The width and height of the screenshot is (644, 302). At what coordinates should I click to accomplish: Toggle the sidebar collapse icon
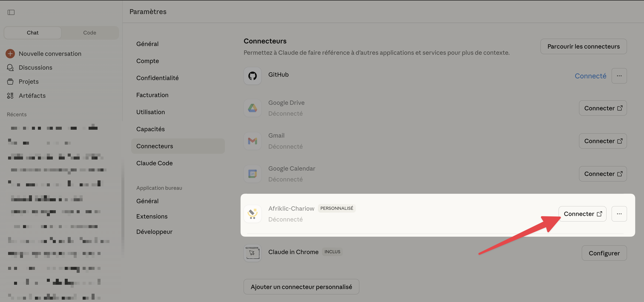(x=11, y=12)
